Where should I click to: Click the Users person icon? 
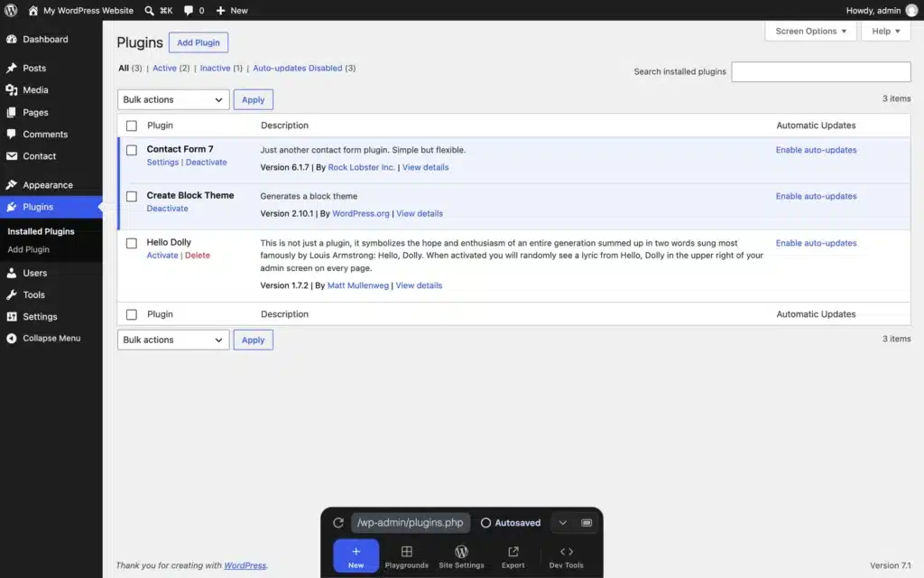coord(12,273)
